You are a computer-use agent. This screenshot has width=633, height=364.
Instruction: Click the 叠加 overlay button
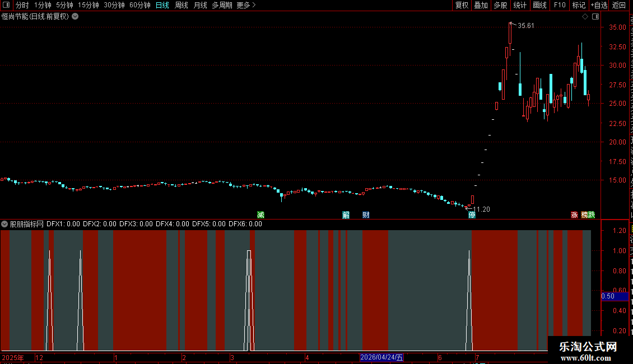[481, 5]
